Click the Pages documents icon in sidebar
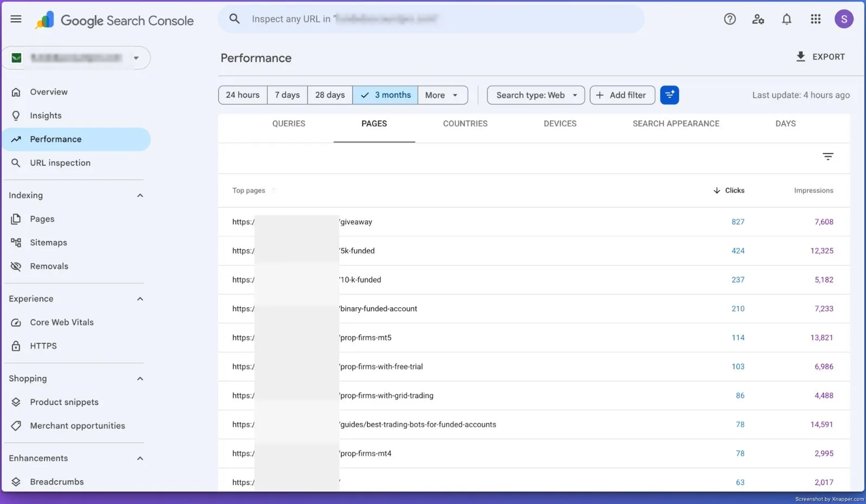Viewport: 866px width, 504px height. click(16, 219)
